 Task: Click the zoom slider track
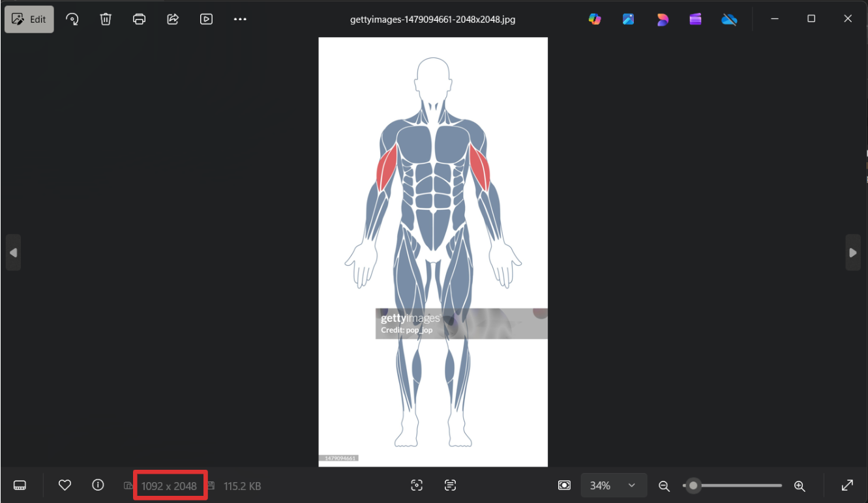(x=732, y=485)
